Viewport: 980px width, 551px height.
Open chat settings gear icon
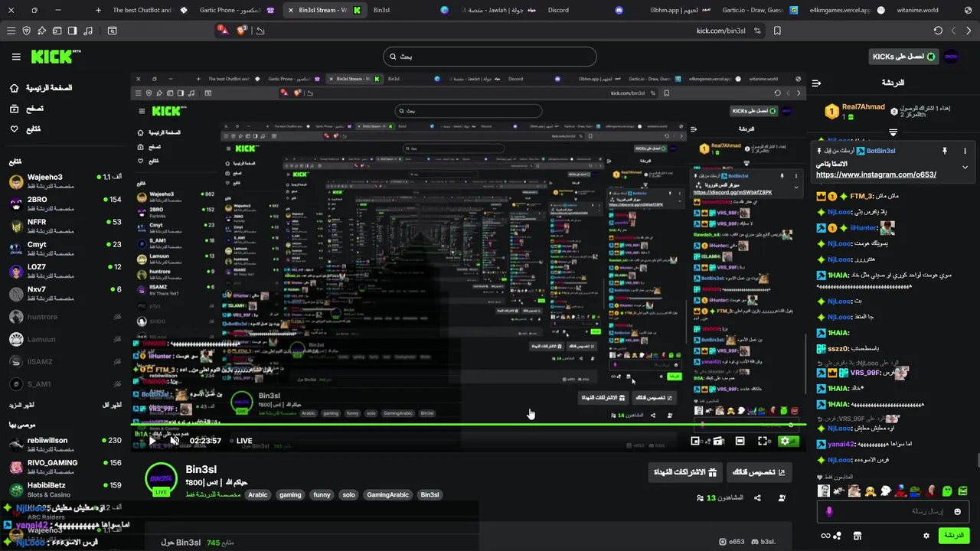926,536
